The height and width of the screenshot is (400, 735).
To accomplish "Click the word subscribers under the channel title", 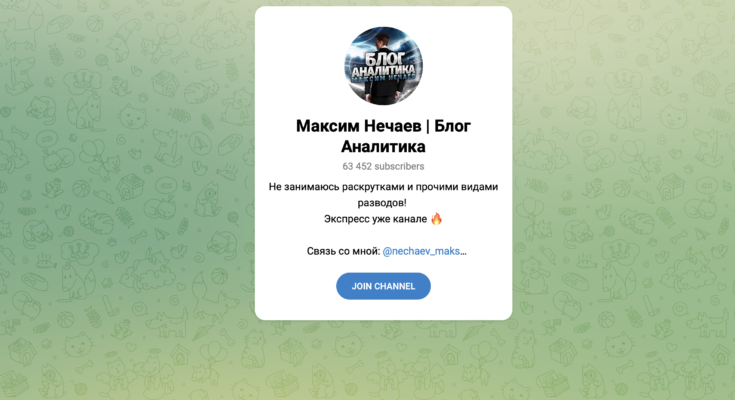I will point(399,166).
